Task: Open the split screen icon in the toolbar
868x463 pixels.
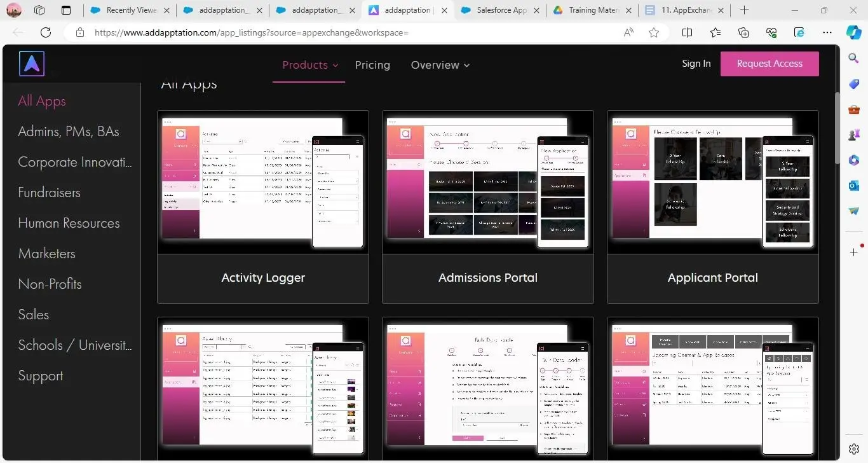Action: 687,32
